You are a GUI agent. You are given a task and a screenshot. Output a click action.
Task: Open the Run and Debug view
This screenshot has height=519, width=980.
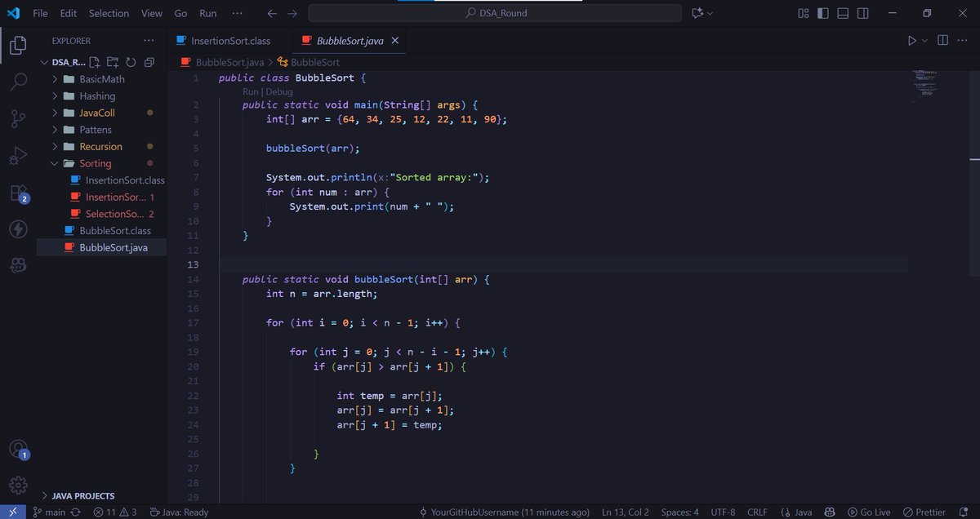[18, 156]
